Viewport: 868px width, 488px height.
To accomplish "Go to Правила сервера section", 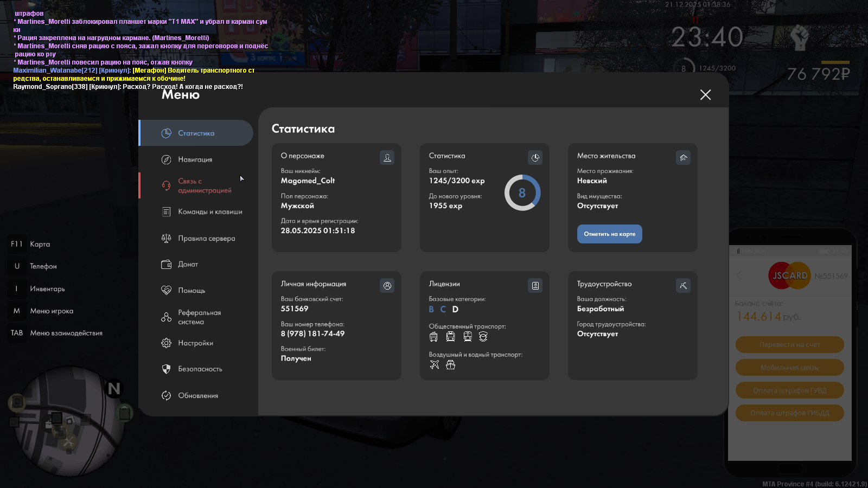I will point(206,239).
